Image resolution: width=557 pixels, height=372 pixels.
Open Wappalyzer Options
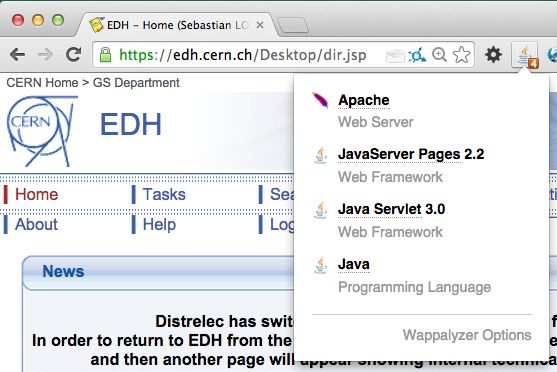[467, 335]
